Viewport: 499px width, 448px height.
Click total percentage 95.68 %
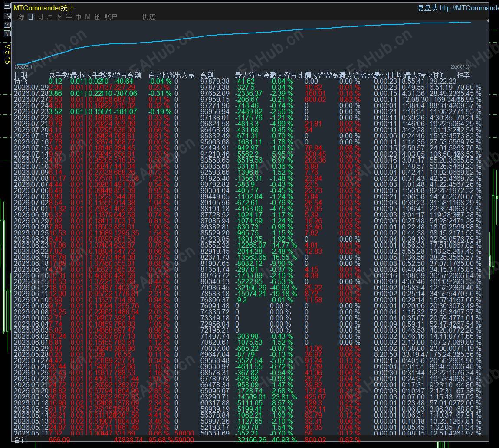click(161, 440)
